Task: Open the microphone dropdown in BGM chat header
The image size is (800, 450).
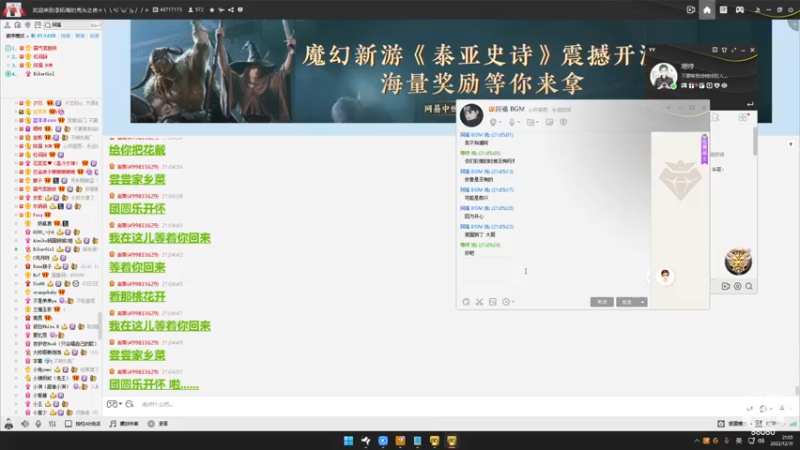Action: [514, 122]
